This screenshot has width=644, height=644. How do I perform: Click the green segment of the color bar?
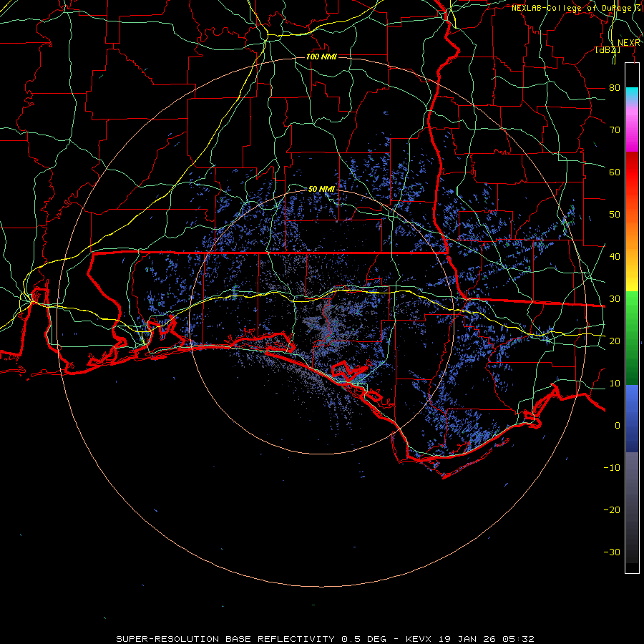[x=632, y=338]
